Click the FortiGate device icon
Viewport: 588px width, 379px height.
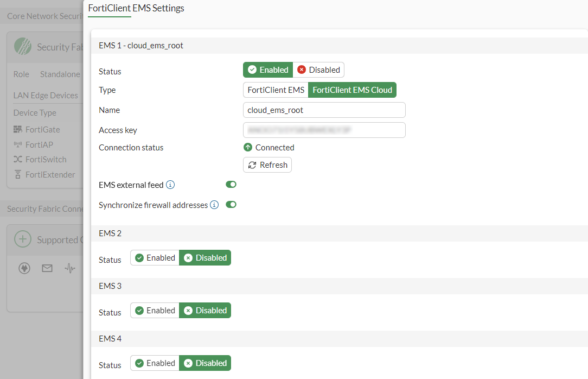(x=18, y=130)
